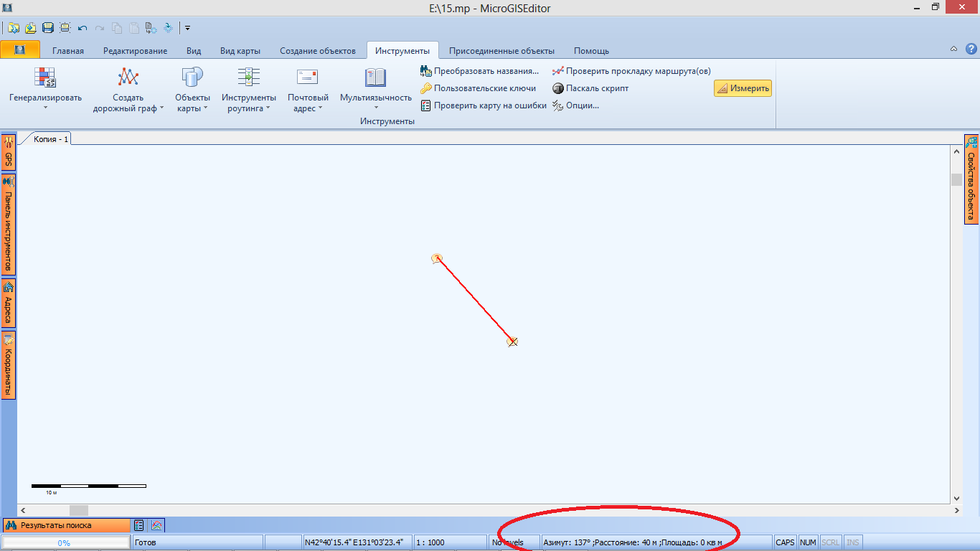This screenshot has width=980, height=551.
Task: Click the horizontal scrollbar thumb
Action: pos(79,510)
